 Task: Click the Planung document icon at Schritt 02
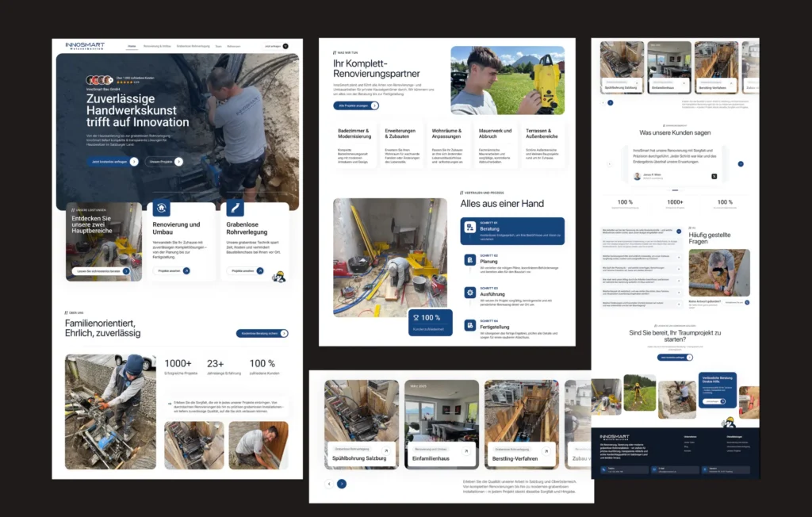coord(469,260)
